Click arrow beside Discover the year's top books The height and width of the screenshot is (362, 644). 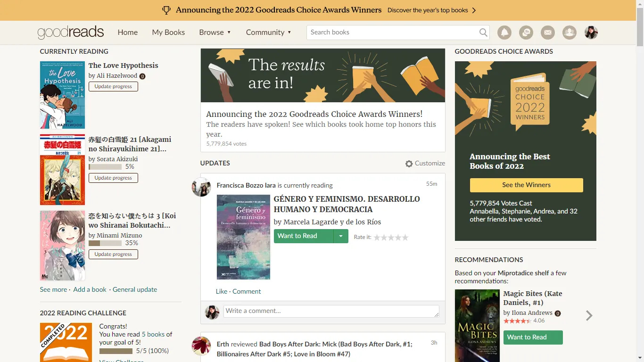pos(474,10)
